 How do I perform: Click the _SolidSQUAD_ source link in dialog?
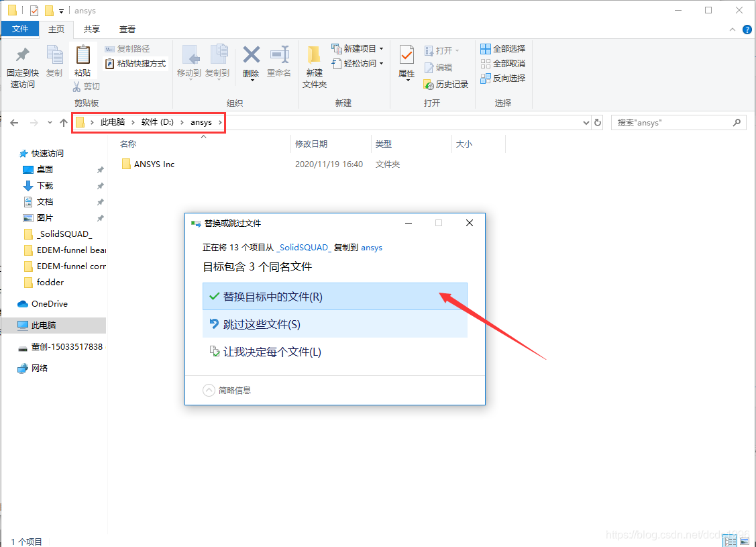point(303,248)
